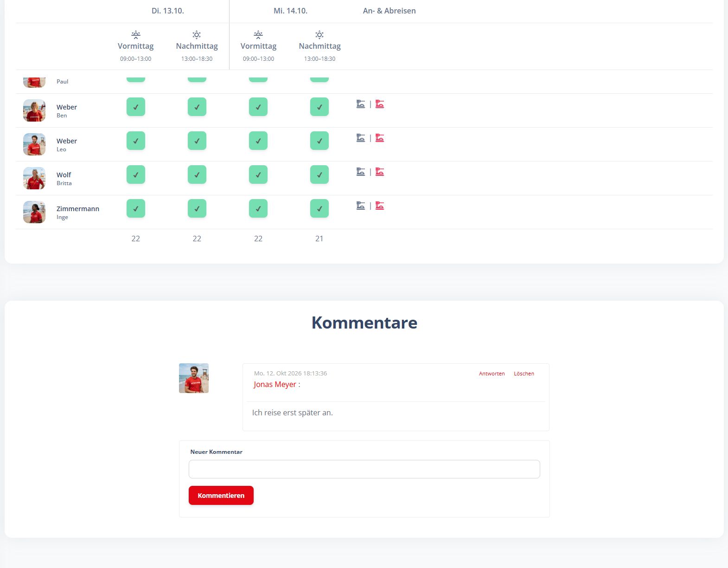The height and width of the screenshot is (568, 728).
Task: Click the name Zimmermann in the list
Action: [78, 209]
